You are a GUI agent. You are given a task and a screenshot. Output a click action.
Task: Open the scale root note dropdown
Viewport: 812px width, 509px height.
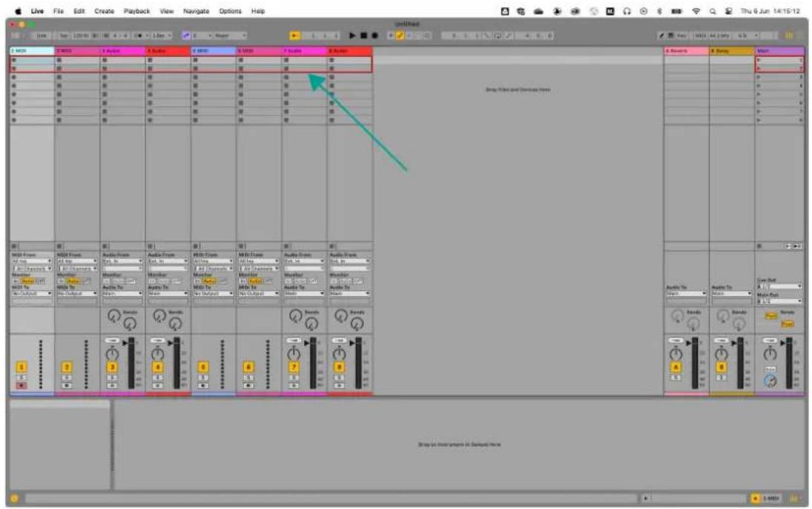pyautogui.click(x=202, y=36)
